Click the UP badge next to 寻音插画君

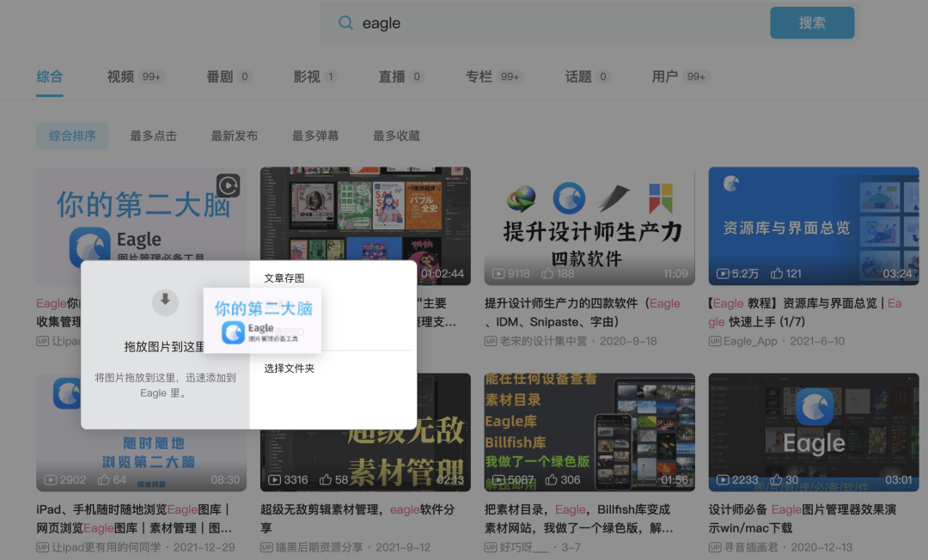715,546
